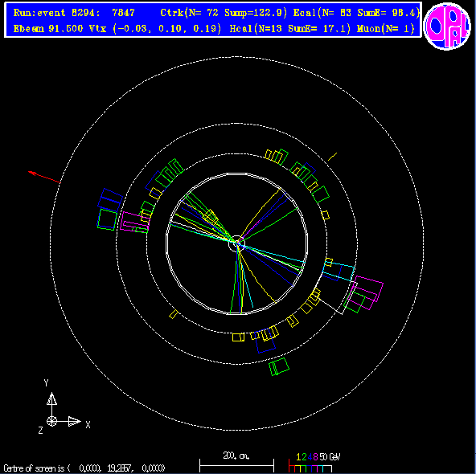Select the short yellow muon segment at upper right
The image size is (476, 474).
pyautogui.click(x=332, y=157)
